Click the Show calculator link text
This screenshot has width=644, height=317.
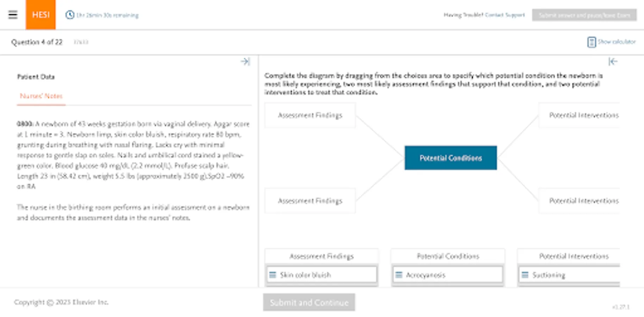click(617, 42)
